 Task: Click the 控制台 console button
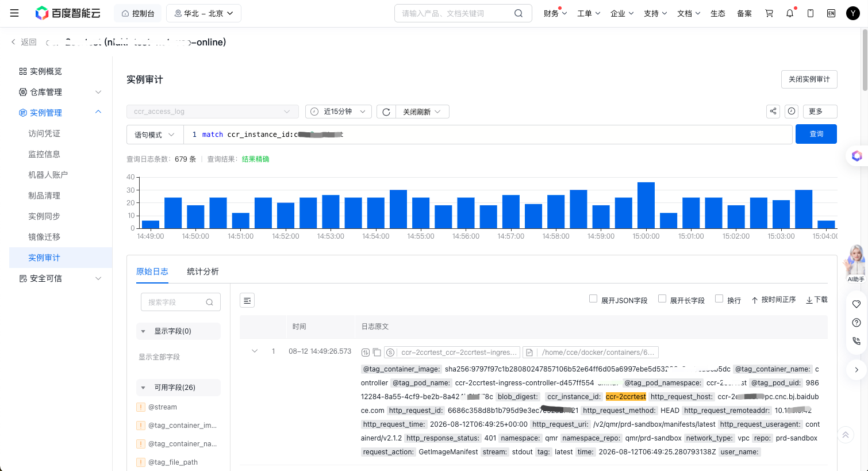coord(138,13)
